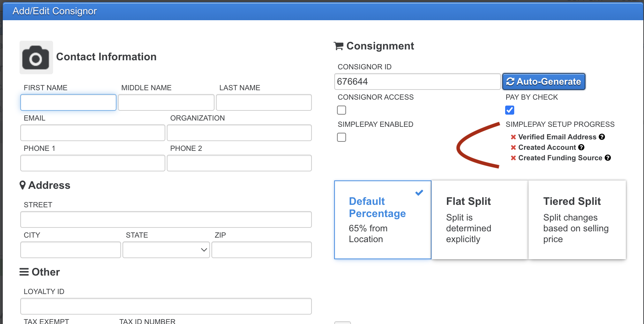Image resolution: width=644 pixels, height=324 pixels.
Task: Click the blue checkmark on Default Percentage card
Action: pos(419,193)
